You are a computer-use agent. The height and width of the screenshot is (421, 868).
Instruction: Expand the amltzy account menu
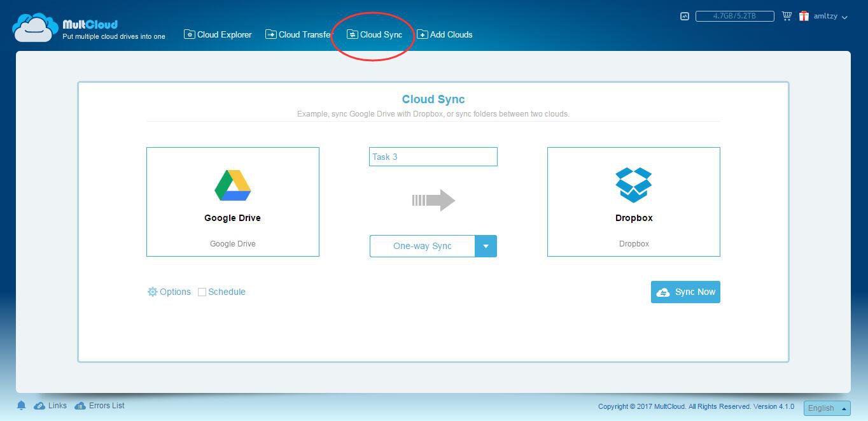pos(830,17)
